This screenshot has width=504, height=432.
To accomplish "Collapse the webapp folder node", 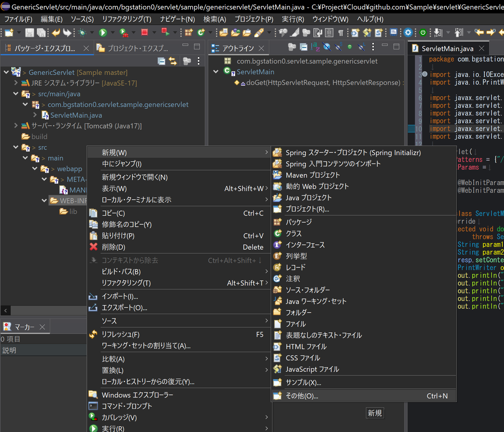I will (35, 169).
